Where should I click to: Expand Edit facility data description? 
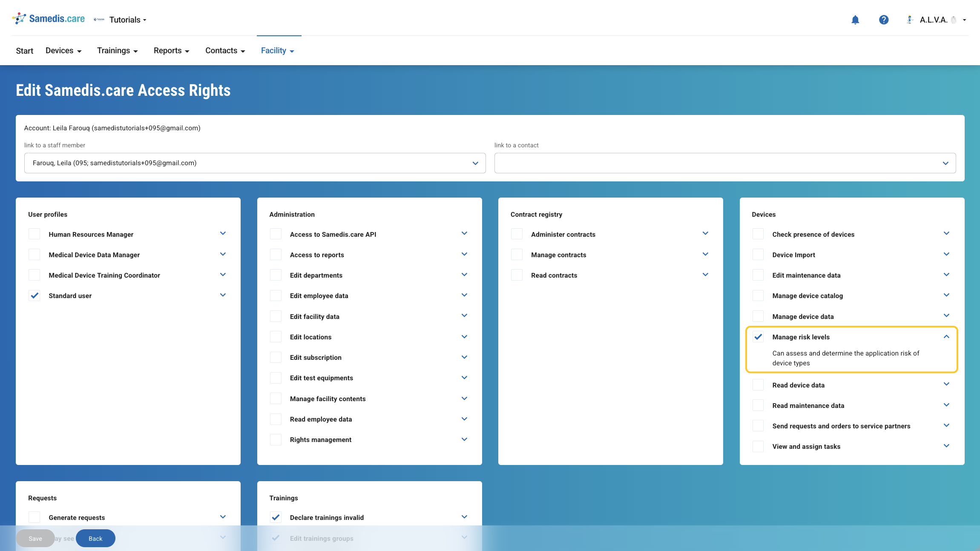point(464,316)
